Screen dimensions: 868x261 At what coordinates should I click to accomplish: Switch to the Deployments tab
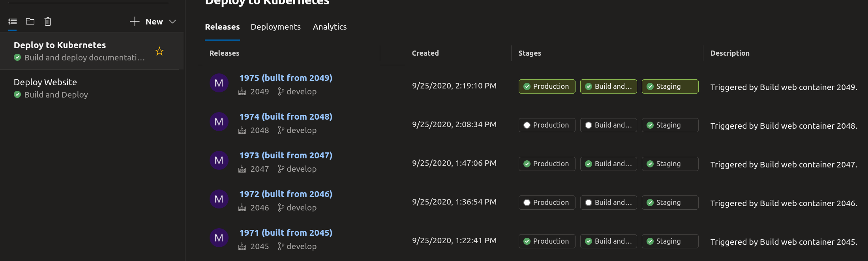click(276, 27)
